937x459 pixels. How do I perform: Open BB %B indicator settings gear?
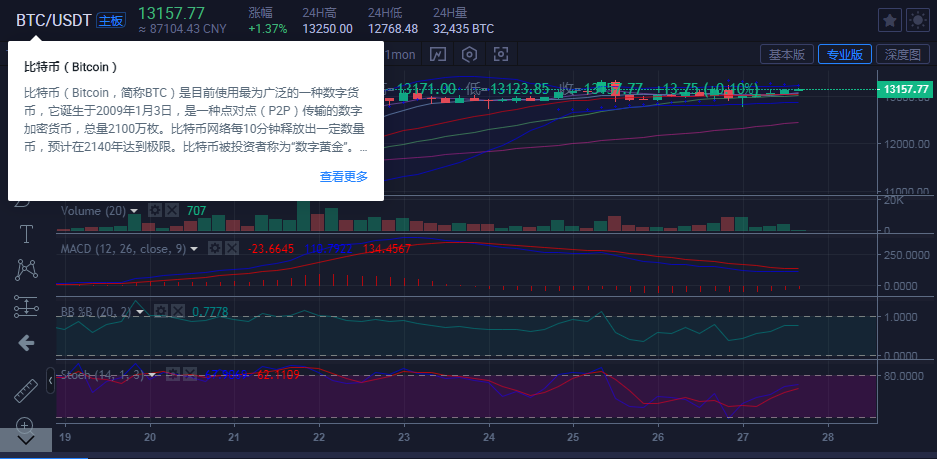pyautogui.click(x=161, y=311)
